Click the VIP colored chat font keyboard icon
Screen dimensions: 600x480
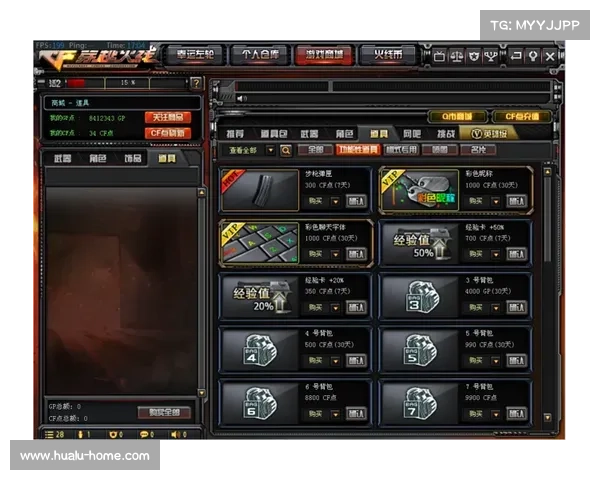click(x=259, y=243)
